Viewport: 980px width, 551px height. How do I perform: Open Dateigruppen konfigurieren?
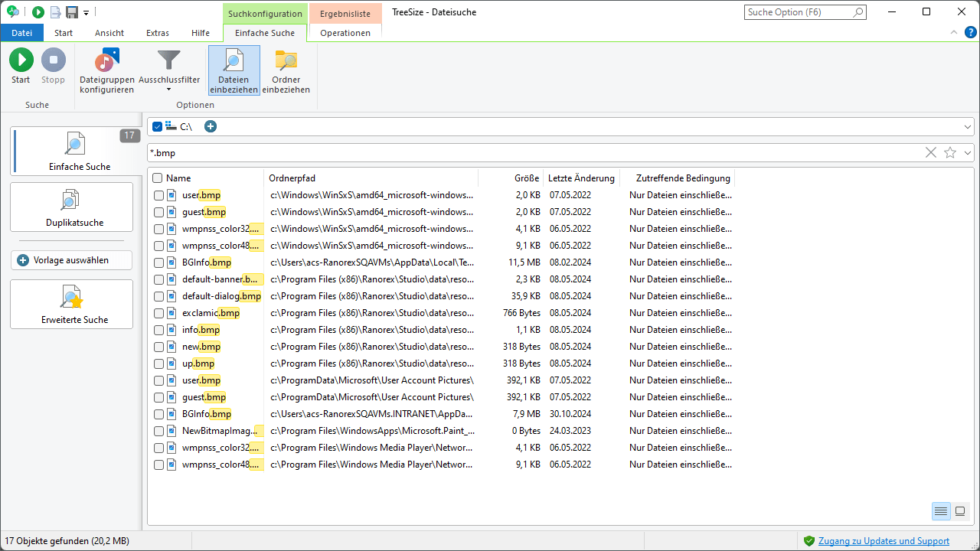pos(107,70)
